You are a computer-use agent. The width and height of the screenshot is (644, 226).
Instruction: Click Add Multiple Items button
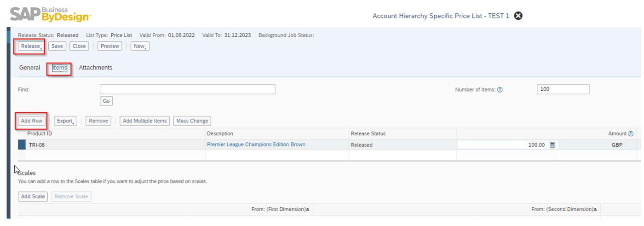(x=145, y=121)
